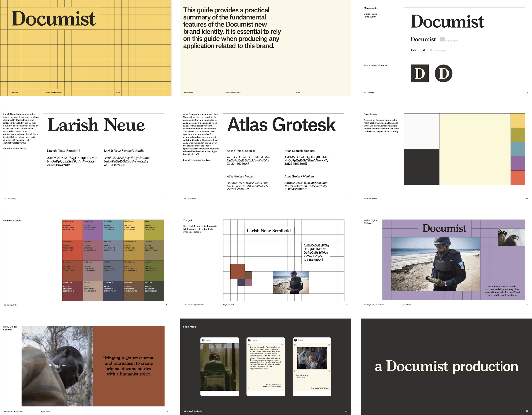Select the Quicksand swatch
This screenshot has width=532, height=415.
pos(93,291)
